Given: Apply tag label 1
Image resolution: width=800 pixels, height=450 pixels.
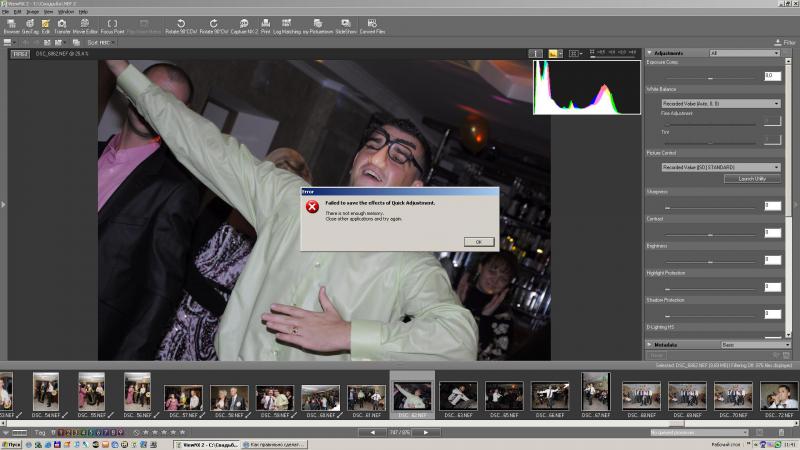Looking at the screenshot, I should tap(61, 433).
